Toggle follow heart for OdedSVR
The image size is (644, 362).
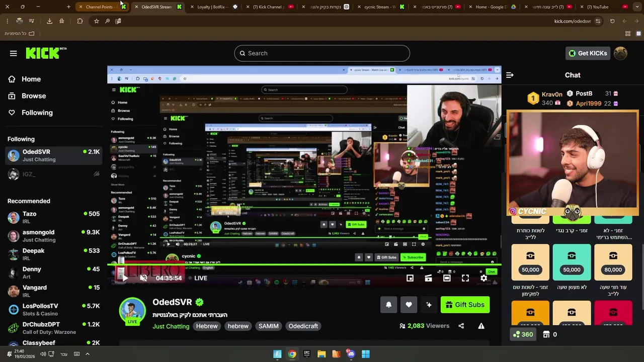409,305
